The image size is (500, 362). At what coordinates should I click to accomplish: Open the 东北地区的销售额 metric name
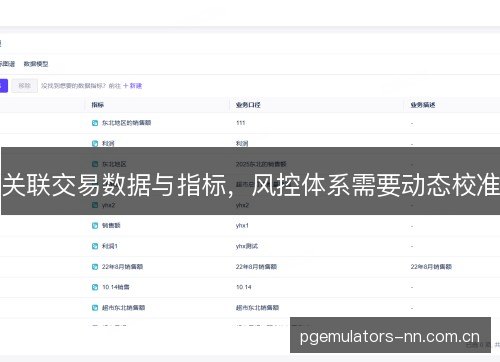tap(126, 123)
